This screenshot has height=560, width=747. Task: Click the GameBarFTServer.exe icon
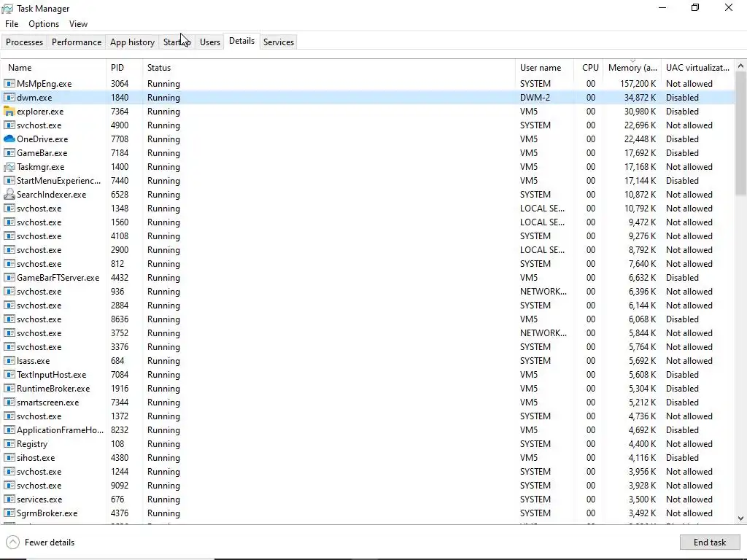pyautogui.click(x=9, y=278)
